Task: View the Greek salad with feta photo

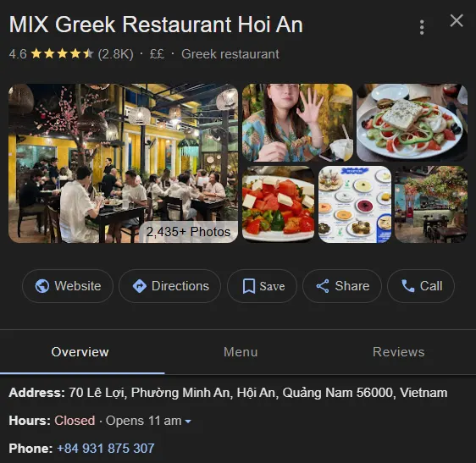Action: 412,123
